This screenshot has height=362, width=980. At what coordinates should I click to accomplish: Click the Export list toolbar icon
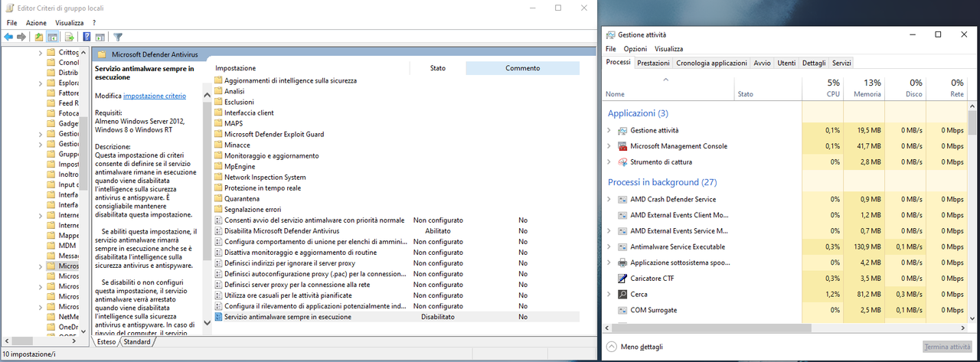click(x=70, y=37)
